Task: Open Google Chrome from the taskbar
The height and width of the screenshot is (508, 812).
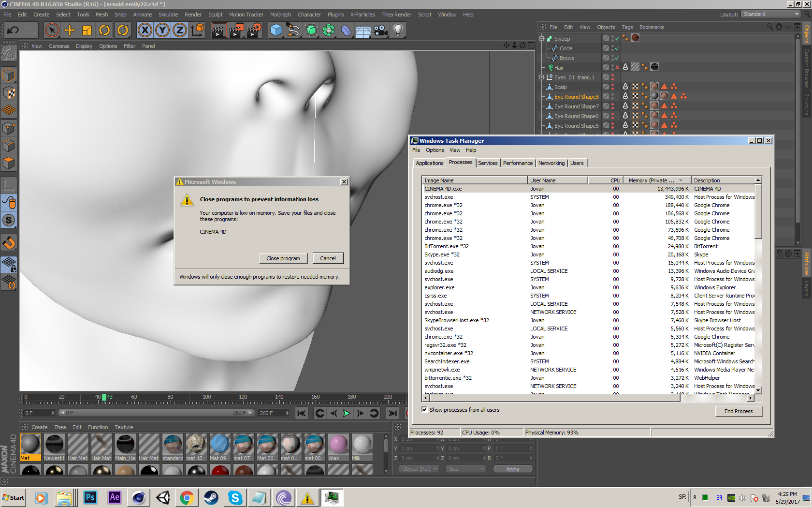Action: point(187,497)
